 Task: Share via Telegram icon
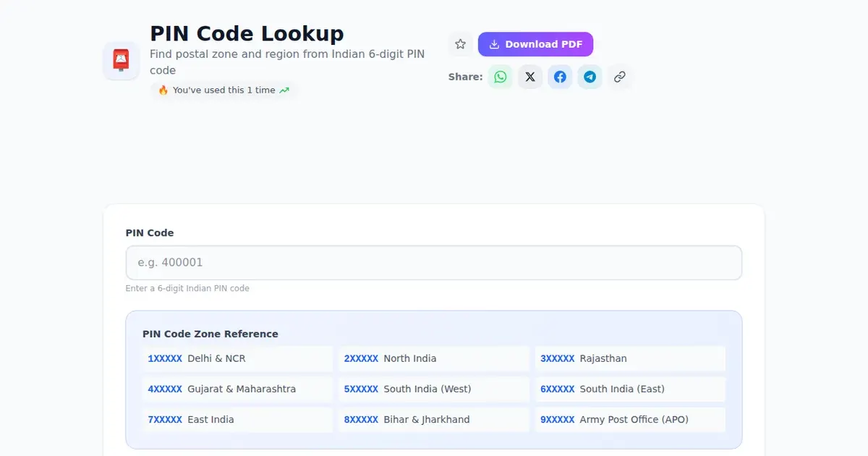590,77
